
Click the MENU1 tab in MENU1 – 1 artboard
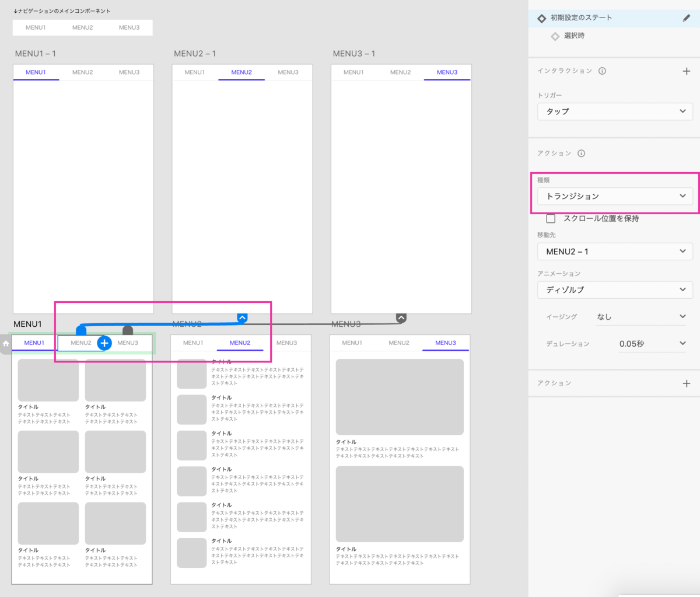coord(36,72)
